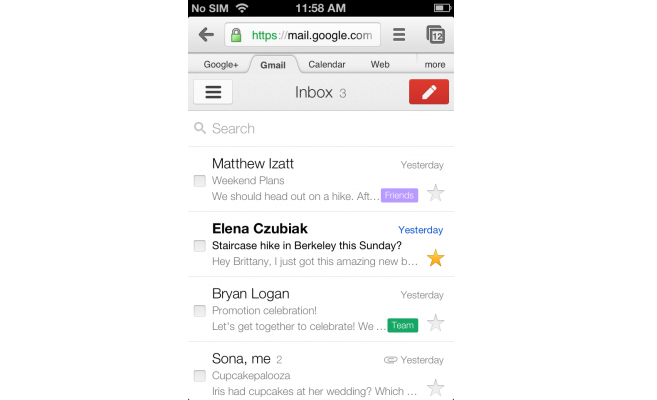
Task: Click the Inbox 3 title
Action: point(321,92)
